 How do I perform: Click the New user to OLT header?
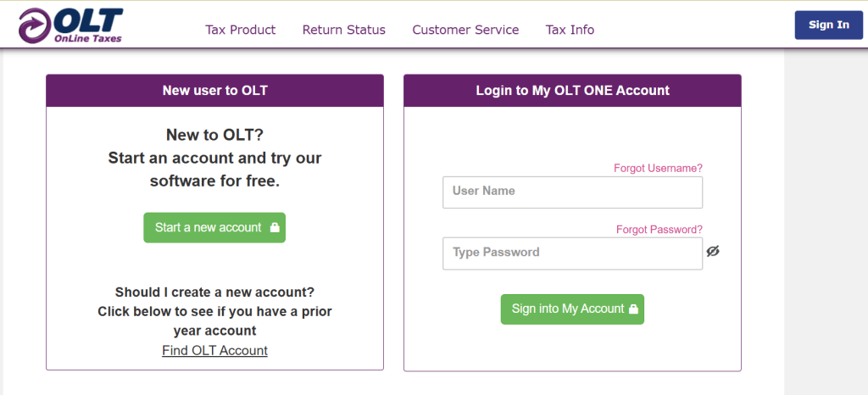[x=214, y=90]
